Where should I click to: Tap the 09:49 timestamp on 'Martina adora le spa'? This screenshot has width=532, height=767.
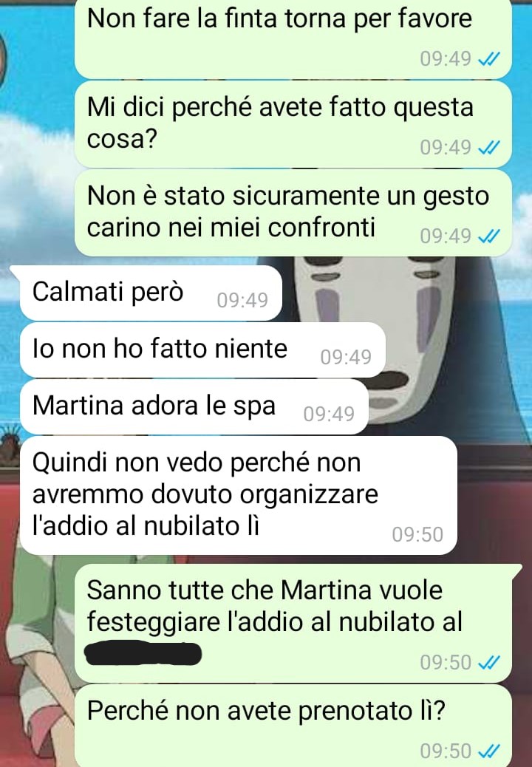329,414
